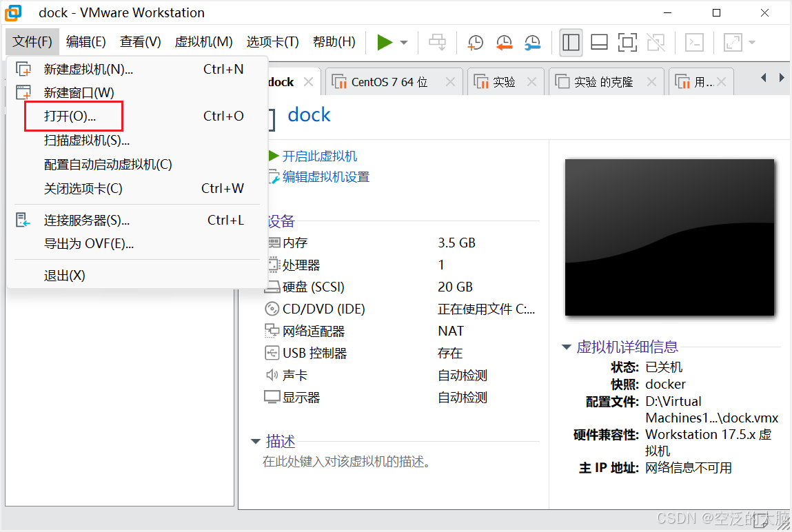Click the new window menu icon
Screen dimensions: 792x532
(x=23, y=93)
